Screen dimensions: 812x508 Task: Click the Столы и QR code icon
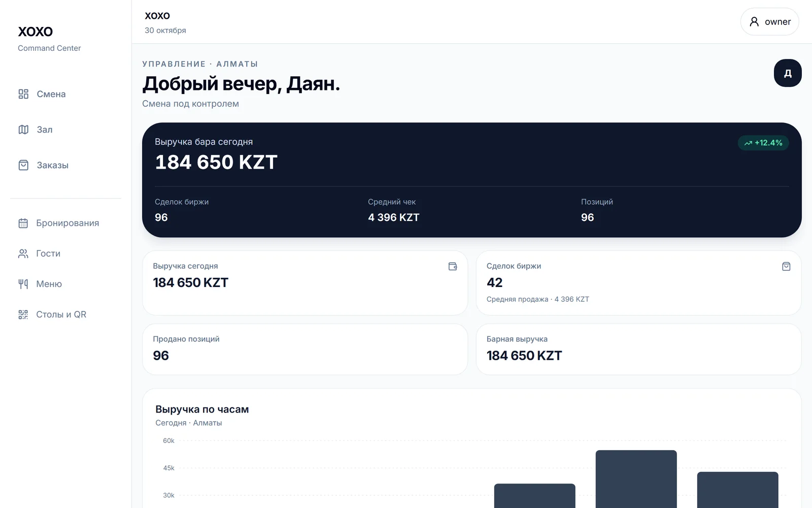click(23, 314)
